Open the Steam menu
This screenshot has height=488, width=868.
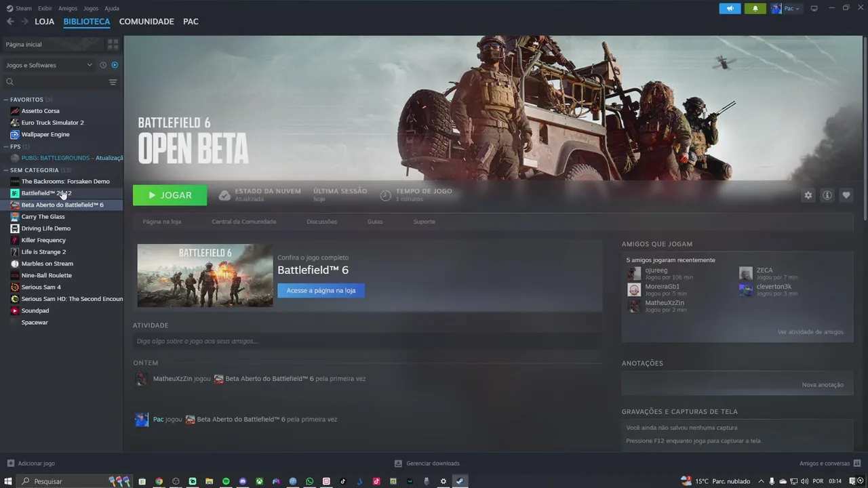[19, 9]
